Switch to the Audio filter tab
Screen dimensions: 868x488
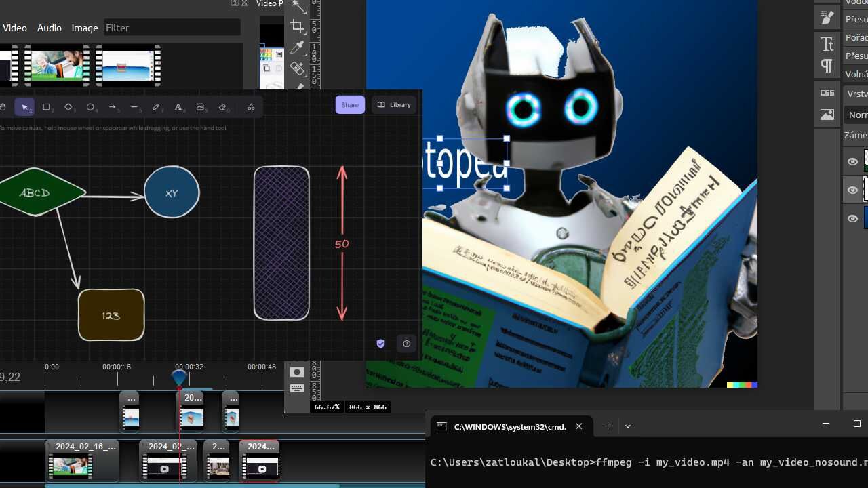(49, 28)
